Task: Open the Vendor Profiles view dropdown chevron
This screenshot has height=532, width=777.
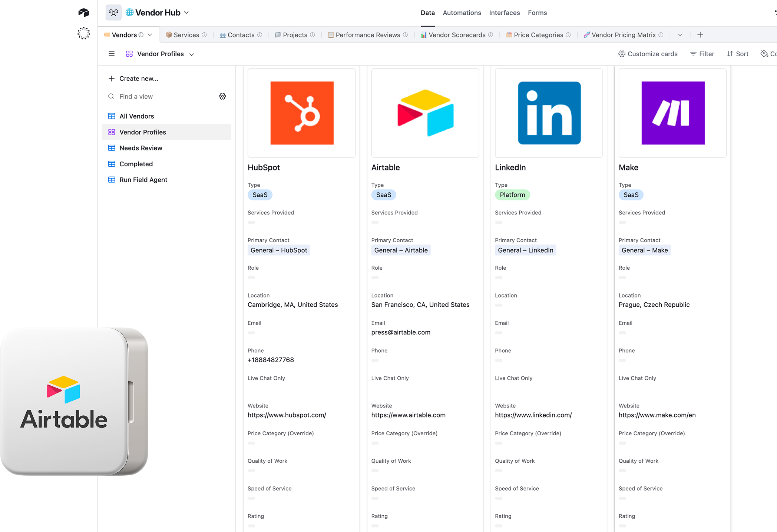Action: [192, 54]
